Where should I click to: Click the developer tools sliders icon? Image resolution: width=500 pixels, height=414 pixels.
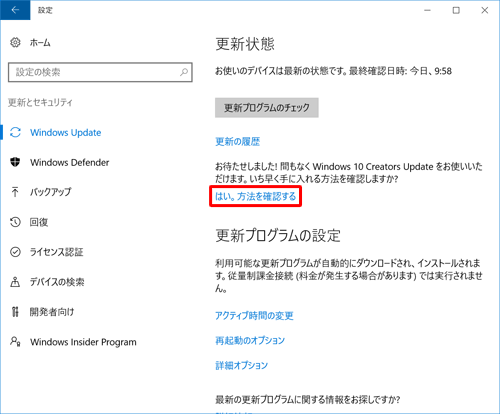click(x=15, y=312)
